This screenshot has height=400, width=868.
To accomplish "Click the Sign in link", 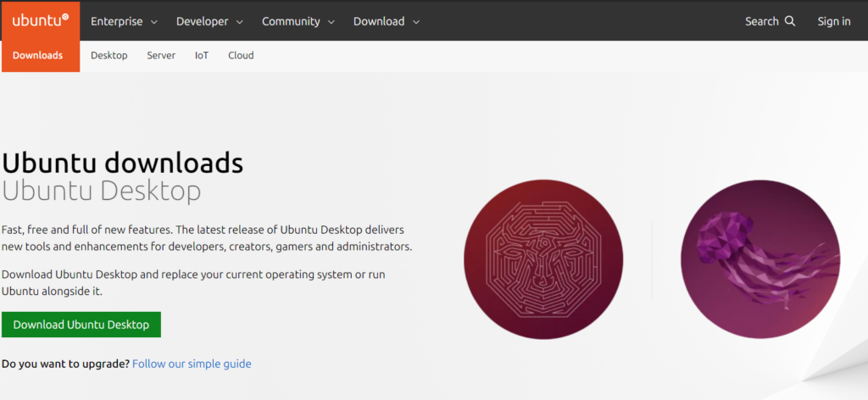I will coord(834,21).
